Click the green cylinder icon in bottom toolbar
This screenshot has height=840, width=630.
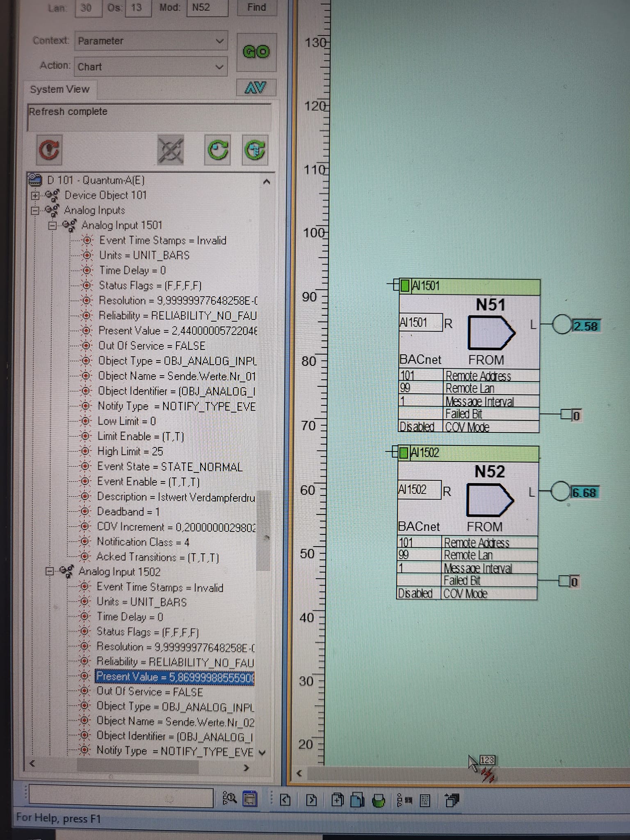click(x=379, y=800)
